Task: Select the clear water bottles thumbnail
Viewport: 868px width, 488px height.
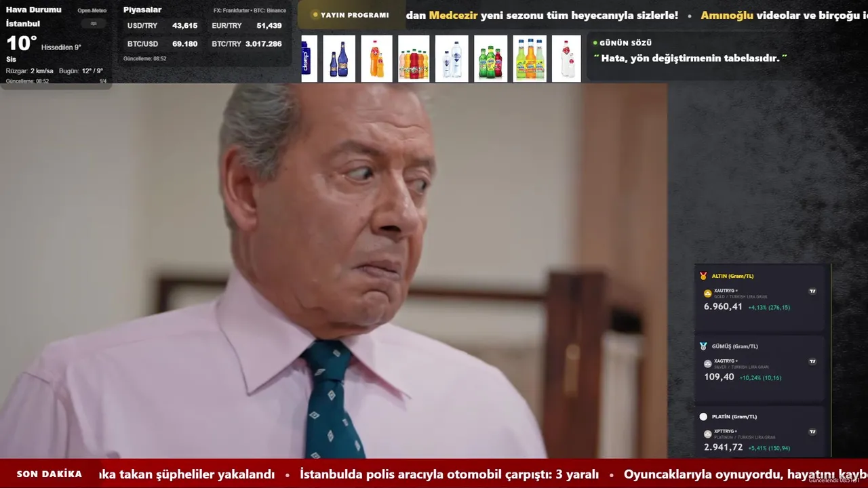Action: point(452,59)
